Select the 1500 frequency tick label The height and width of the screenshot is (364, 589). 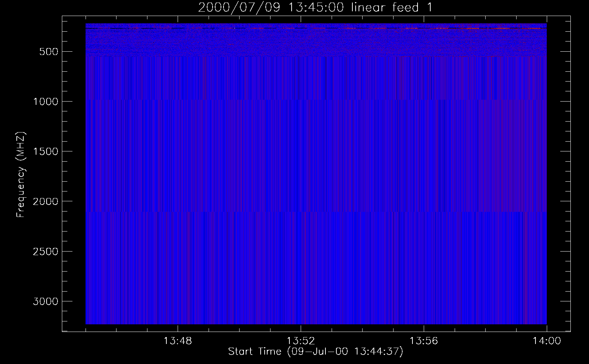(x=45, y=151)
